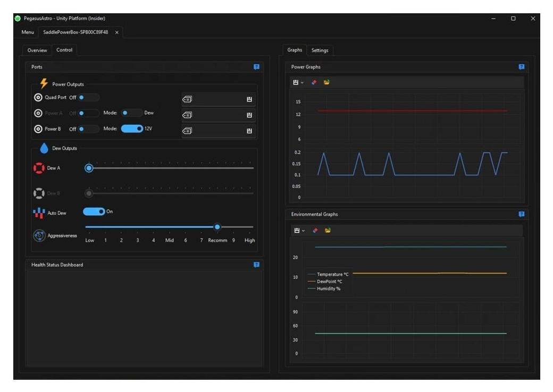
Task: Toggle Power B output on
Action: click(88, 129)
